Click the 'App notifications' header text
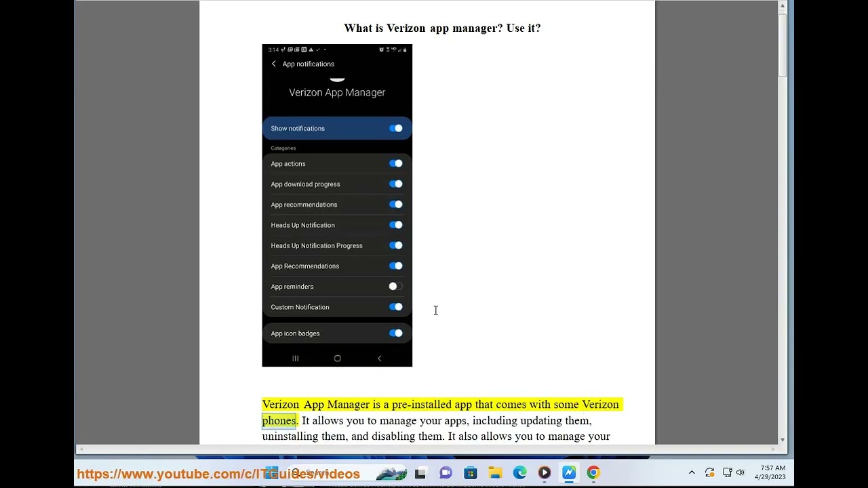This screenshot has height=488, width=868. [x=309, y=64]
